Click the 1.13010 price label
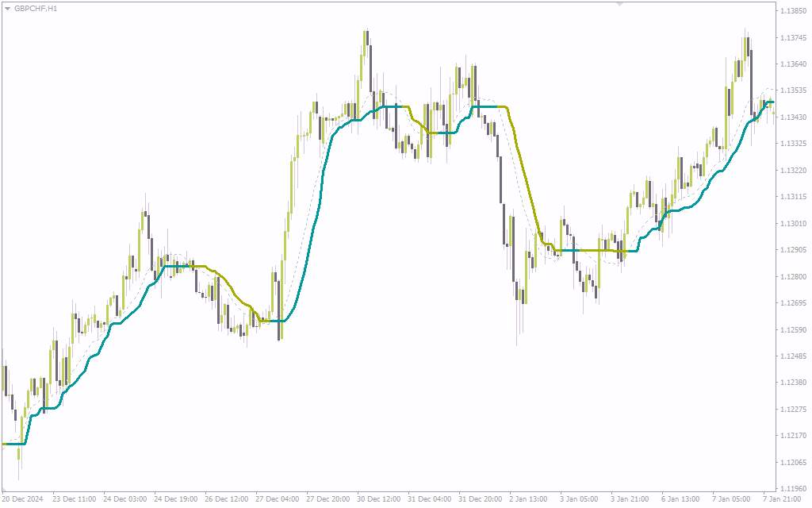This screenshot has width=812, height=508. pos(793,223)
